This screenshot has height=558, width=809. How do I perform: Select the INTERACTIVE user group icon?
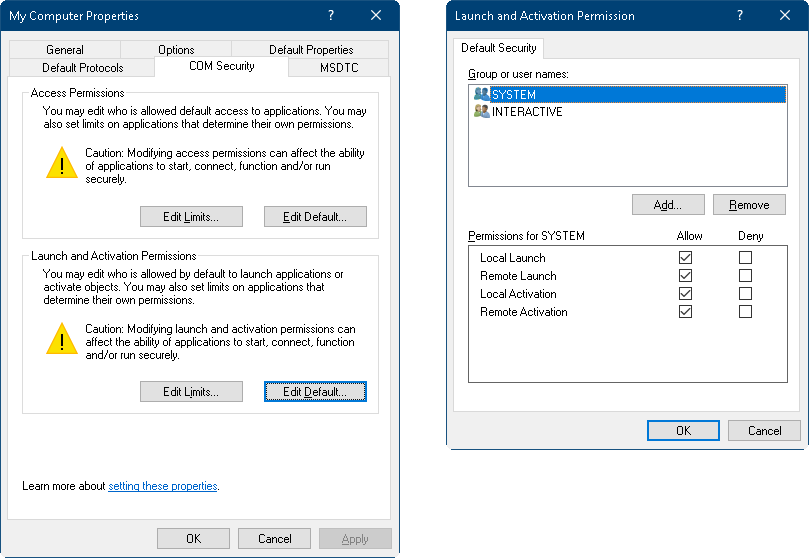[481, 112]
